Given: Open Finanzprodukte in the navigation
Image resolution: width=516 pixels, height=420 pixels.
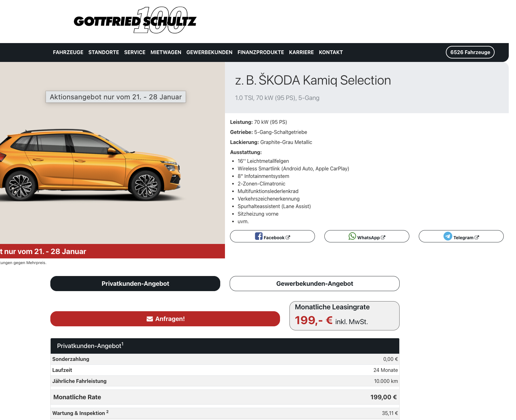Looking at the screenshot, I should (261, 52).
